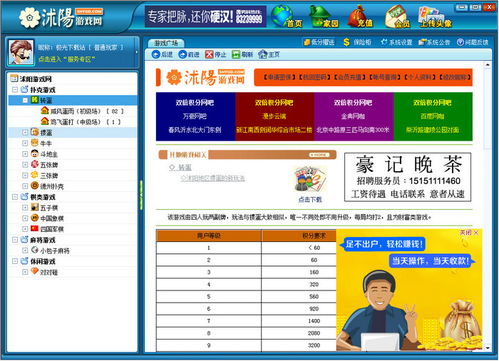Image resolution: width=499 pixels, height=361 pixels.
Task: Expand the 中国象棋 game node
Action: tap(25, 218)
